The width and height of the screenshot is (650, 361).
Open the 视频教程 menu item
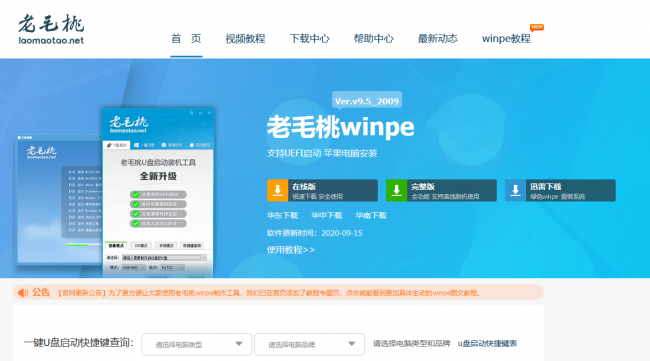[x=245, y=39]
